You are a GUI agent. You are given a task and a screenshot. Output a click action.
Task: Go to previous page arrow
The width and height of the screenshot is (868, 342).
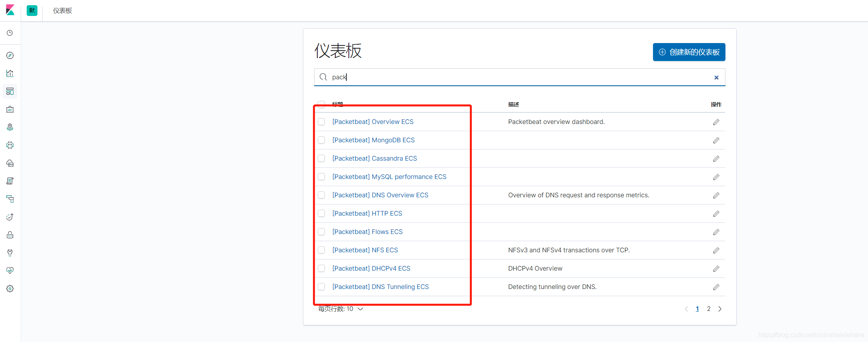click(x=686, y=309)
